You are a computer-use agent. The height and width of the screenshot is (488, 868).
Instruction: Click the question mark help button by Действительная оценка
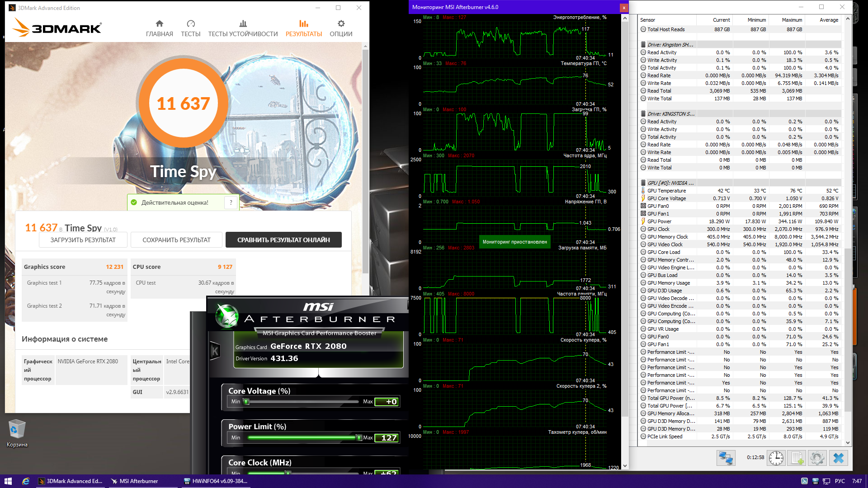231,202
